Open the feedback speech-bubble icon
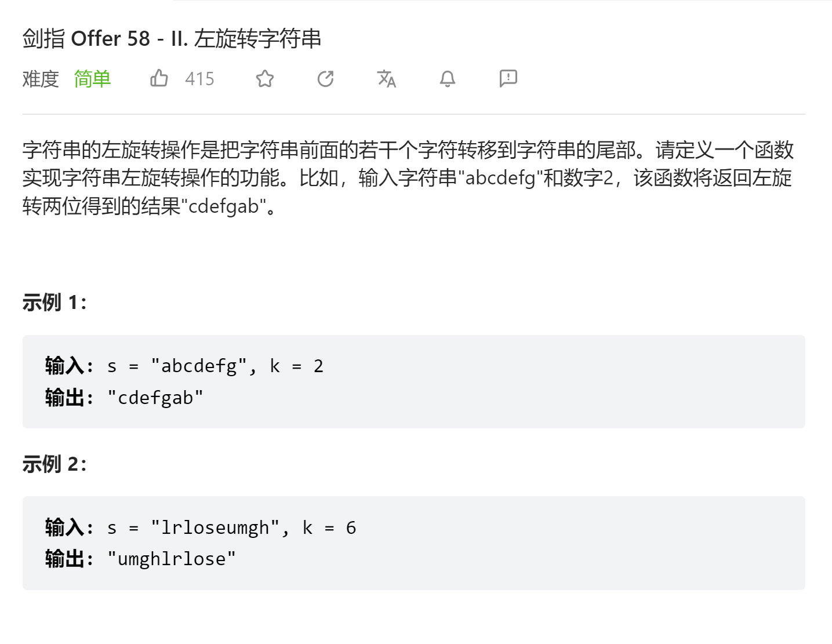Image resolution: width=832 pixels, height=644 pixels. [x=508, y=78]
